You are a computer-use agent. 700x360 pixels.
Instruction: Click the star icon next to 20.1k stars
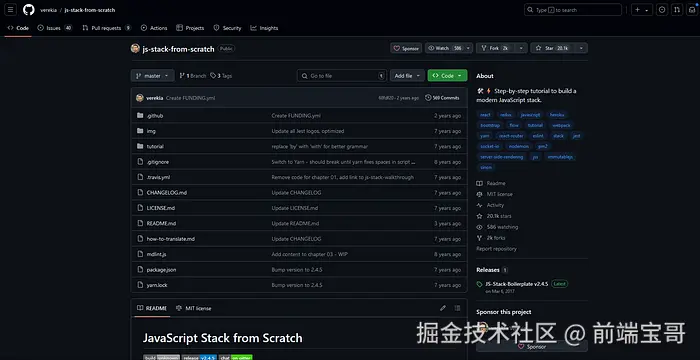click(x=479, y=216)
